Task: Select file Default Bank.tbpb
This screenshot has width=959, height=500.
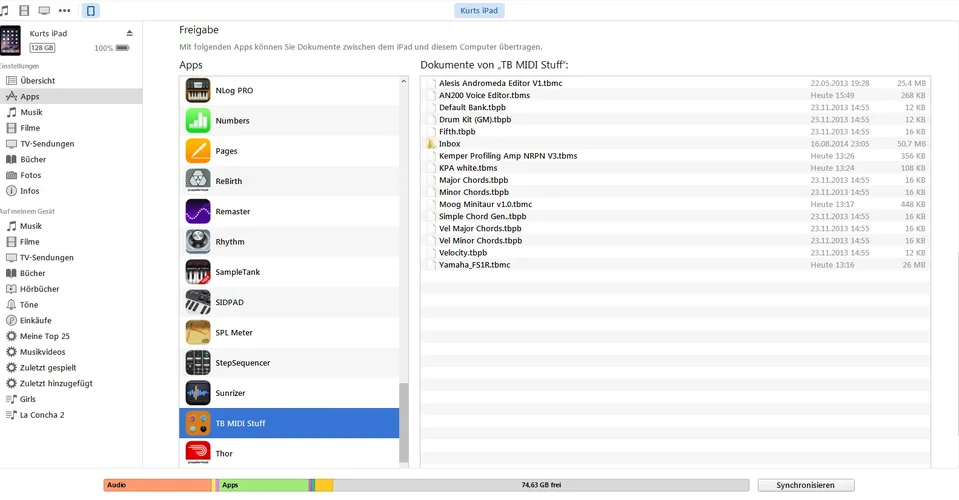Action: 675,108
